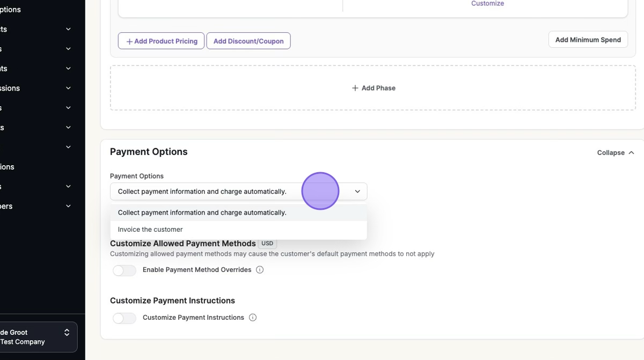Click the Payment Options dropdown arrow

357,192
